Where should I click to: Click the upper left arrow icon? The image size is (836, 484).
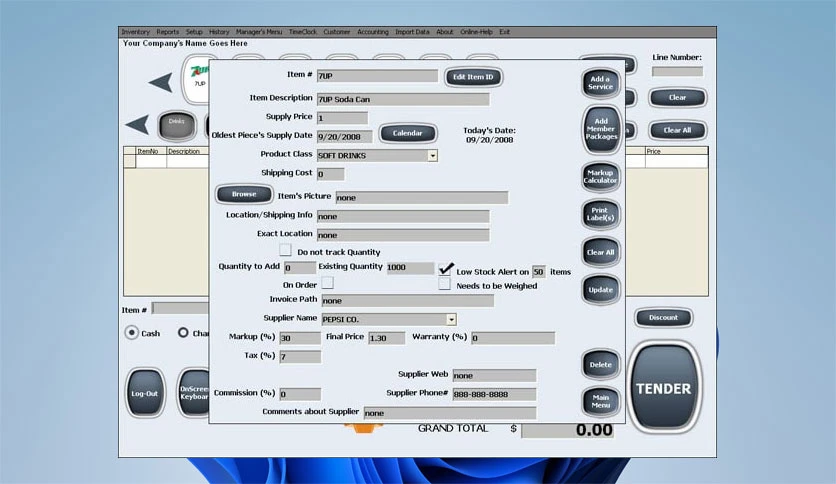click(x=160, y=83)
